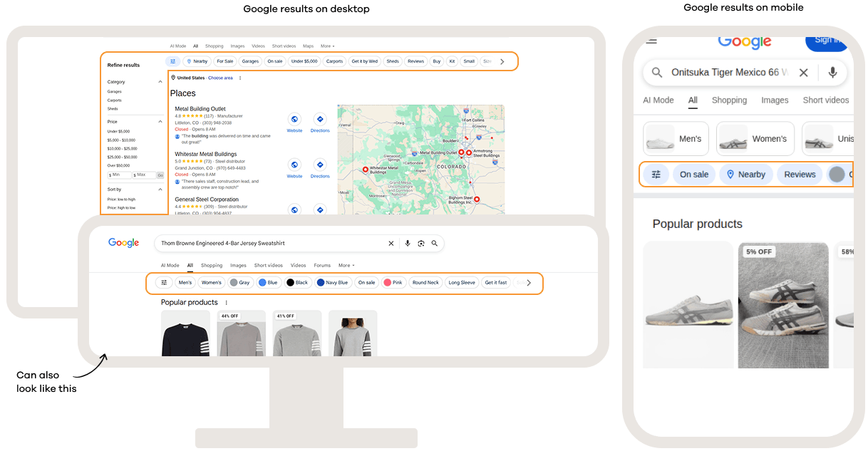868x451 pixels.
Task: Toggle the On sale chip on mobile
Action: pos(694,175)
